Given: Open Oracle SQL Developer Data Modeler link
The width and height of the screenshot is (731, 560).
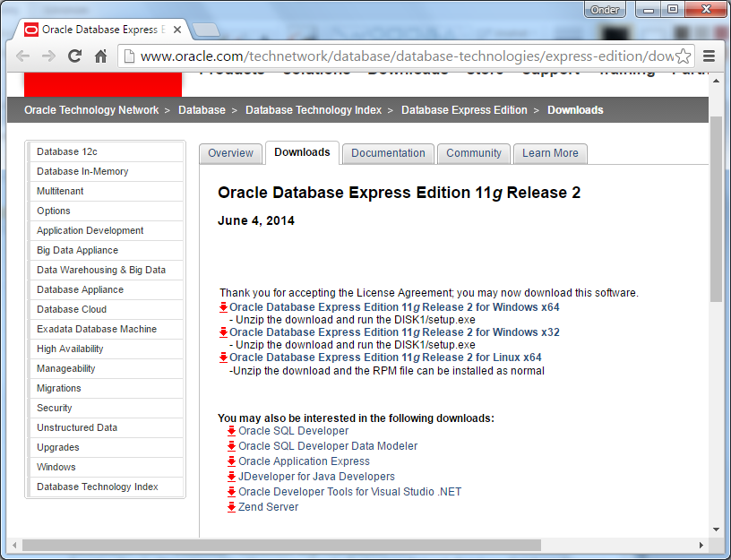Looking at the screenshot, I should (328, 446).
